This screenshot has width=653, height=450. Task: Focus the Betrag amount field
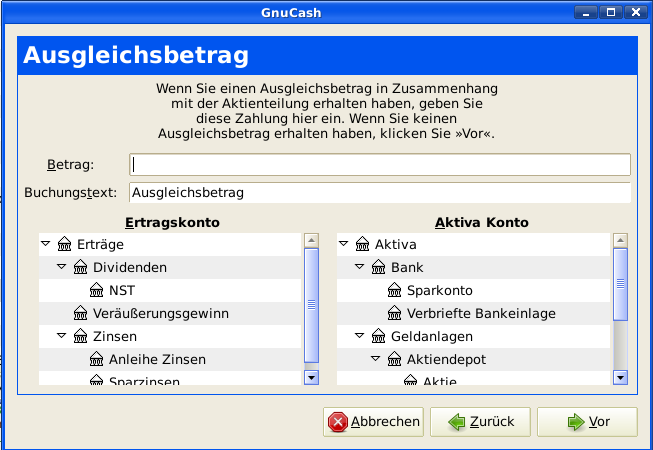click(x=379, y=164)
